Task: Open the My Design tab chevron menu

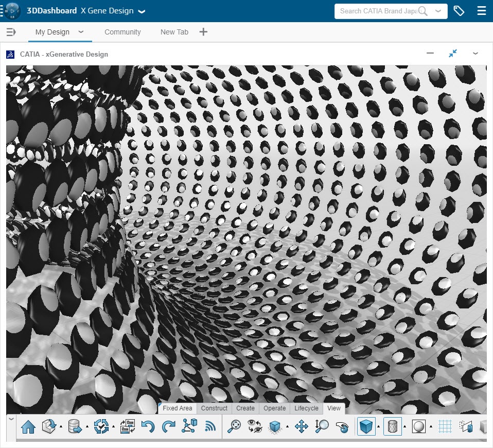Action: pyautogui.click(x=81, y=32)
